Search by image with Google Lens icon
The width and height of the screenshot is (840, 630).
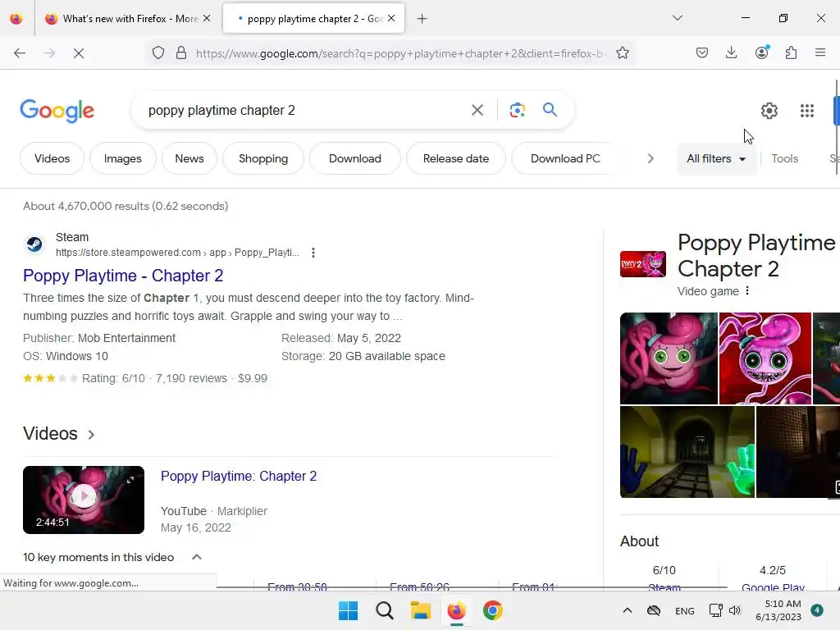517,111
